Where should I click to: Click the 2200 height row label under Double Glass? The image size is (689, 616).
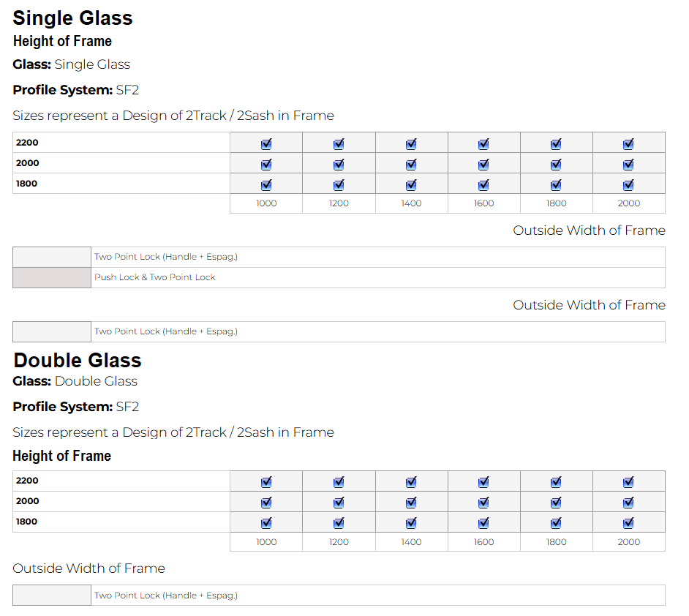[x=27, y=481]
